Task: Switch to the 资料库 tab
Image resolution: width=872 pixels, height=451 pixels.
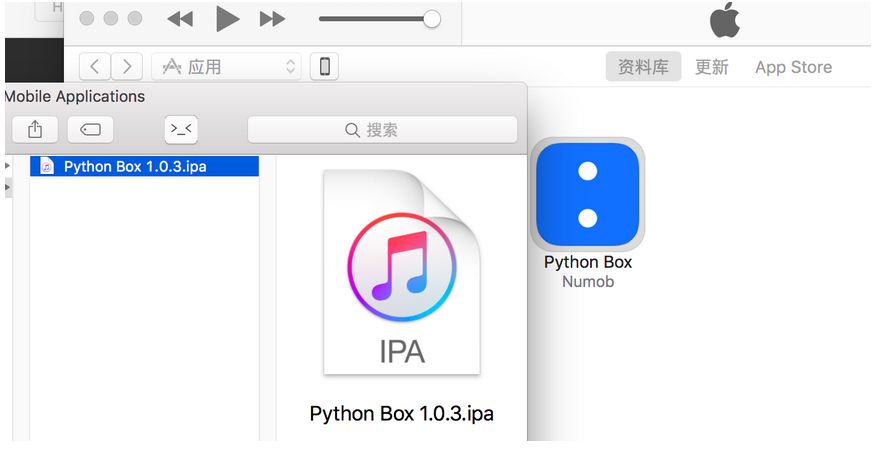Action: 643,67
